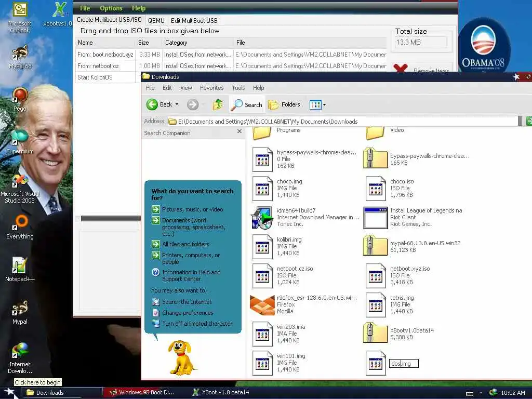Open Microsoft Outlook desktop icon
This screenshot has height=399, width=532.
pos(20,18)
